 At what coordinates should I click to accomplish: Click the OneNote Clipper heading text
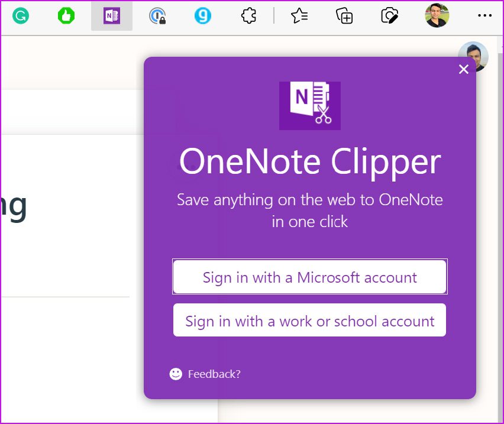[309, 161]
